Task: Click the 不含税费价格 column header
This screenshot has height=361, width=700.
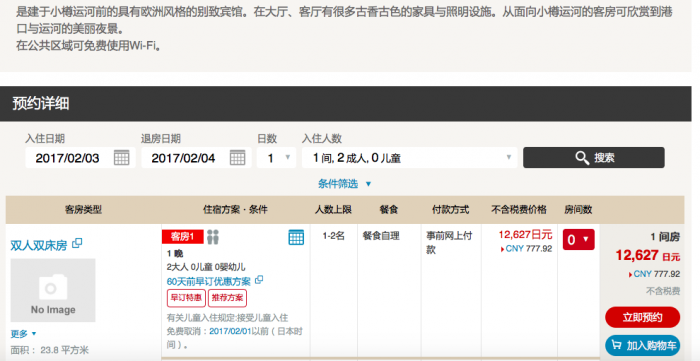Action: point(519,209)
